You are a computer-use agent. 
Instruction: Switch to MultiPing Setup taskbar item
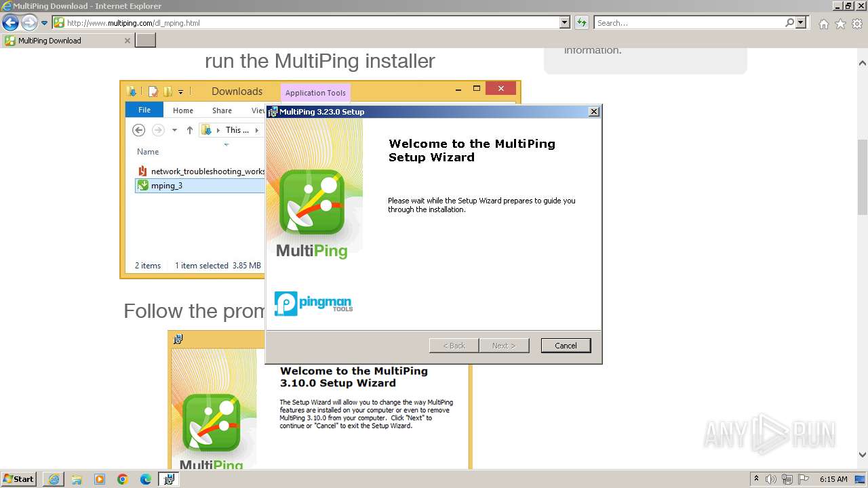(x=169, y=479)
